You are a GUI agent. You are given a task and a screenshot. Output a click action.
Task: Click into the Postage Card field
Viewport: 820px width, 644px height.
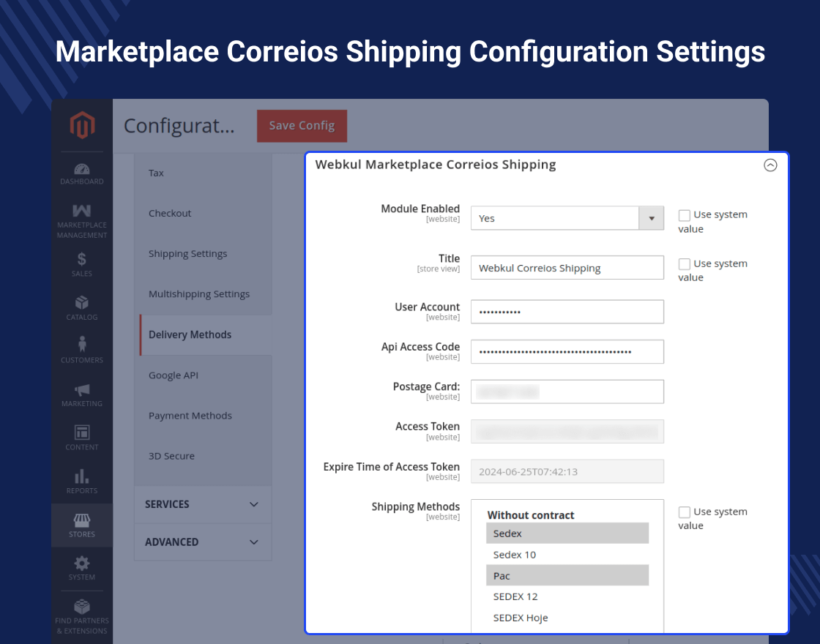(567, 392)
